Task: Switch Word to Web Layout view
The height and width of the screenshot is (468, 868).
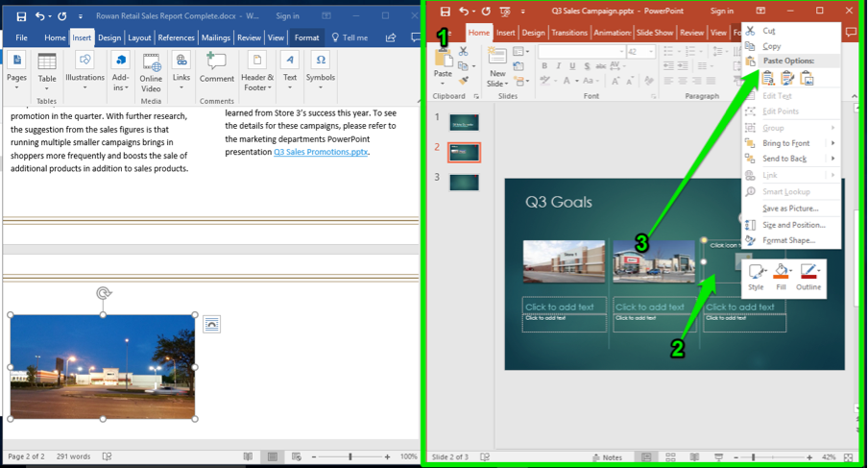Action: pos(296,456)
